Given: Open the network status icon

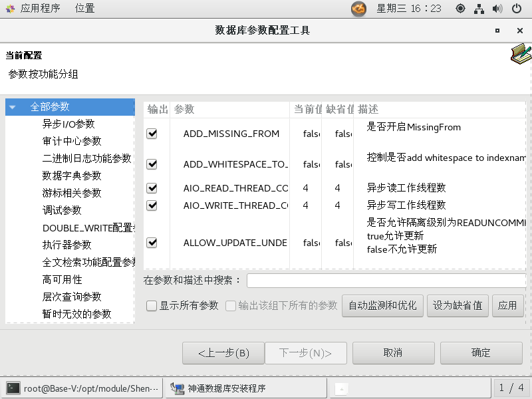Looking at the screenshot, I should coord(479,9).
